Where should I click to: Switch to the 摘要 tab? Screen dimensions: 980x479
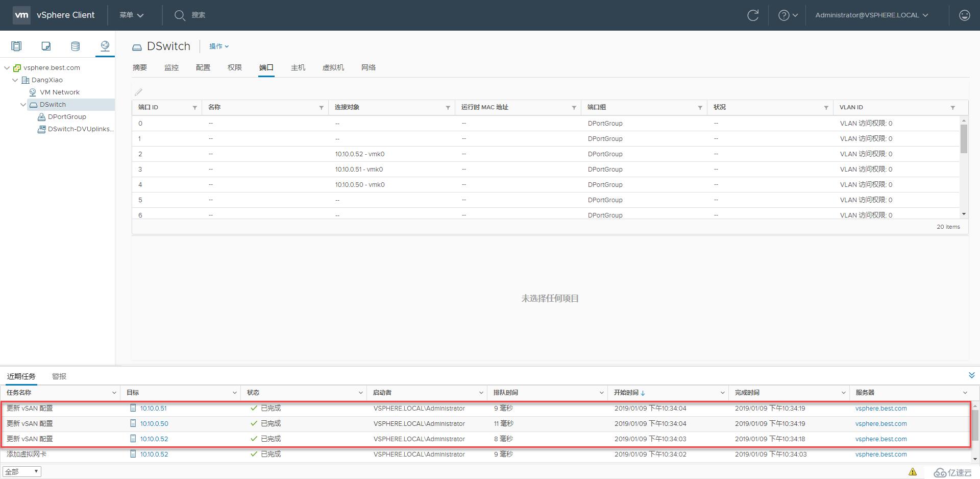click(140, 67)
